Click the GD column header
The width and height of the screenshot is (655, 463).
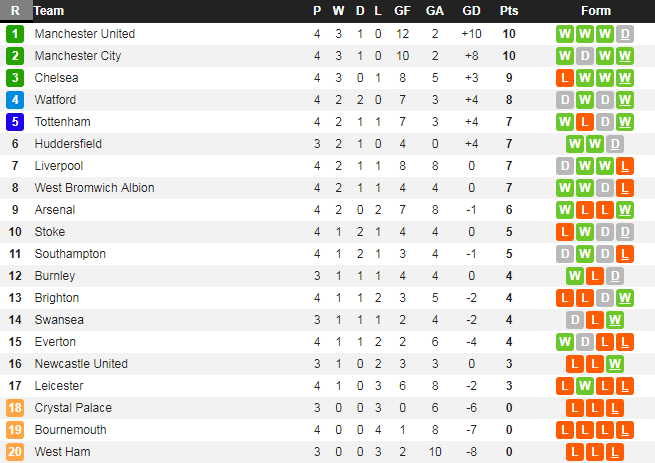point(471,11)
